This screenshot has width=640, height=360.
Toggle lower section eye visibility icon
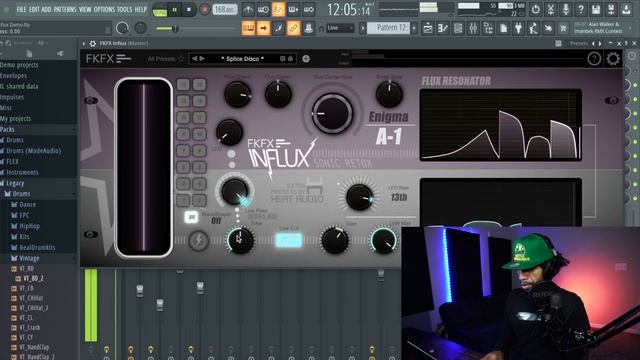[x=90, y=234]
